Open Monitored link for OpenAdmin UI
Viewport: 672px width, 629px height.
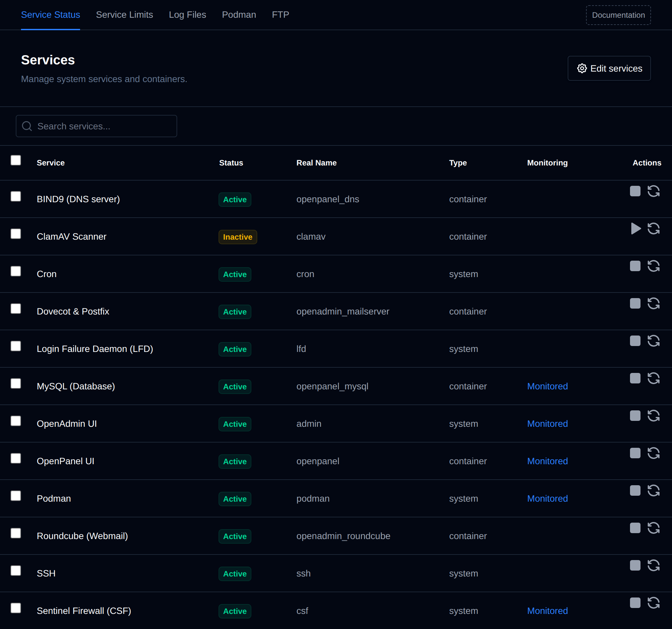[547, 424]
